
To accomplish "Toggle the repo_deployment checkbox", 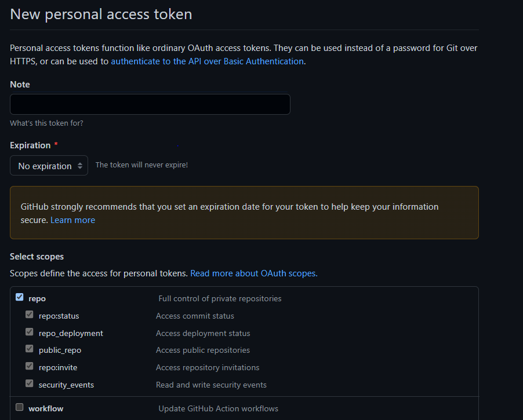I will (30, 332).
